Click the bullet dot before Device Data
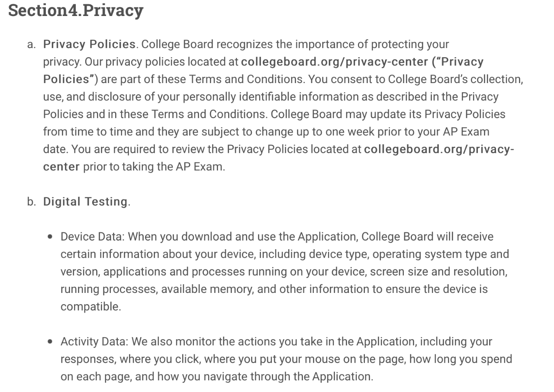The height and width of the screenshot is (392, 554). [x=51, y=237]
